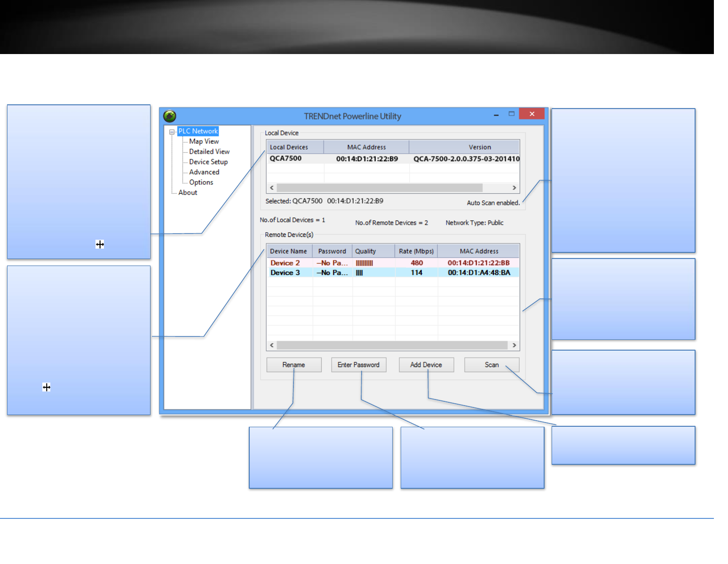Click the Local Device horizontal scrollbar thumb
This screenshot has width=728, height=564.
(379, 188)
